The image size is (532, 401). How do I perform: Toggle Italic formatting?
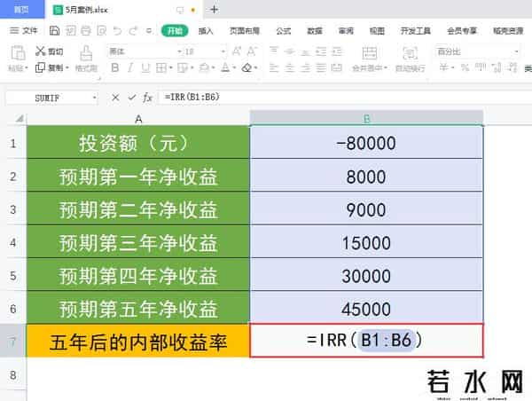pos(128,67)
